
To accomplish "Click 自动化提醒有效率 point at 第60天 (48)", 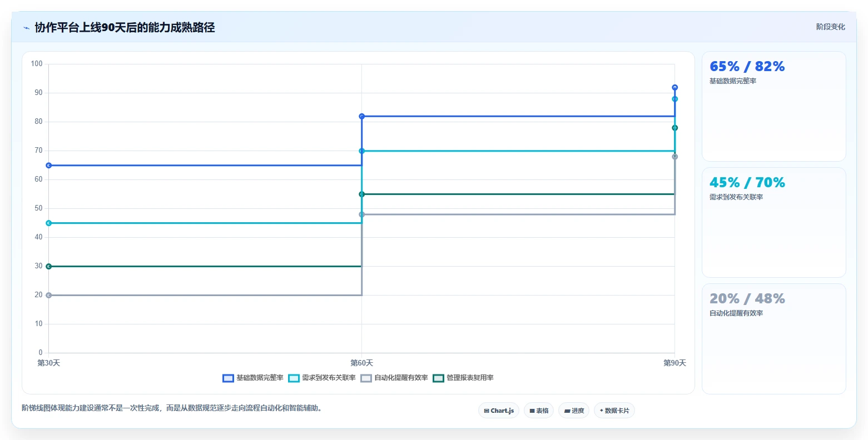I will pyautogui.click(x=362, y=214).
